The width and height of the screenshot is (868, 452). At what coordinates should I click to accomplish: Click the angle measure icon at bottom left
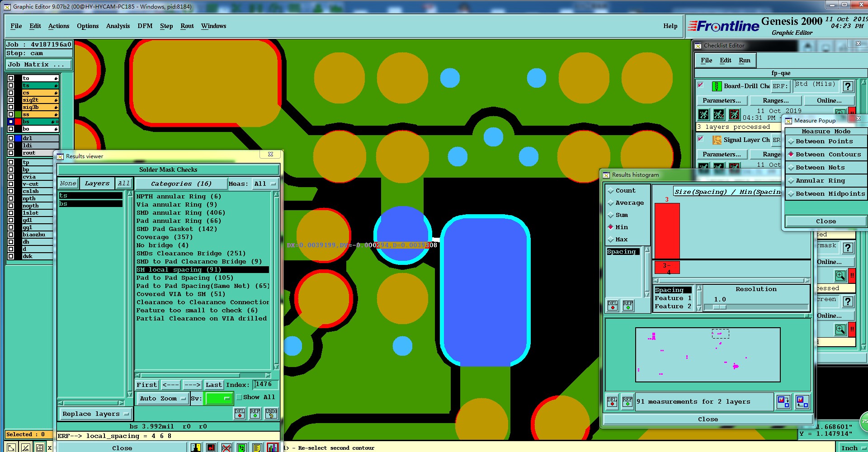(x=26, y=447)
